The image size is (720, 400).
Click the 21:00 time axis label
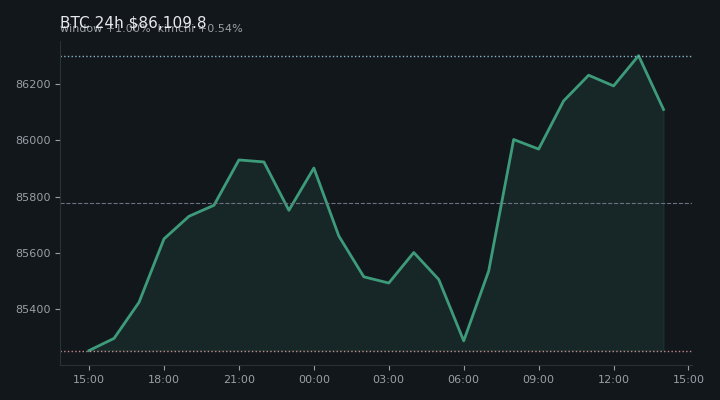[239, 379]
